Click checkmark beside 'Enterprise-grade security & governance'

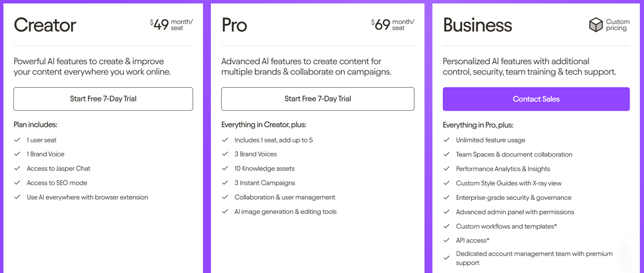point(447,197)
